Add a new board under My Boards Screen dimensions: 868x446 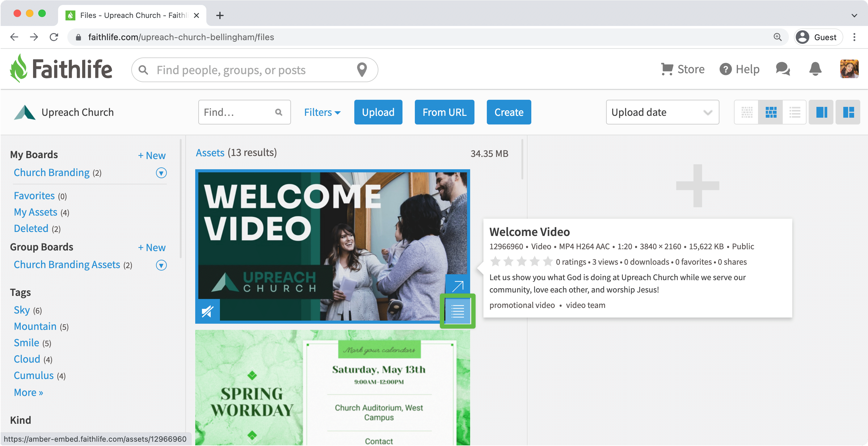(152, 155)
